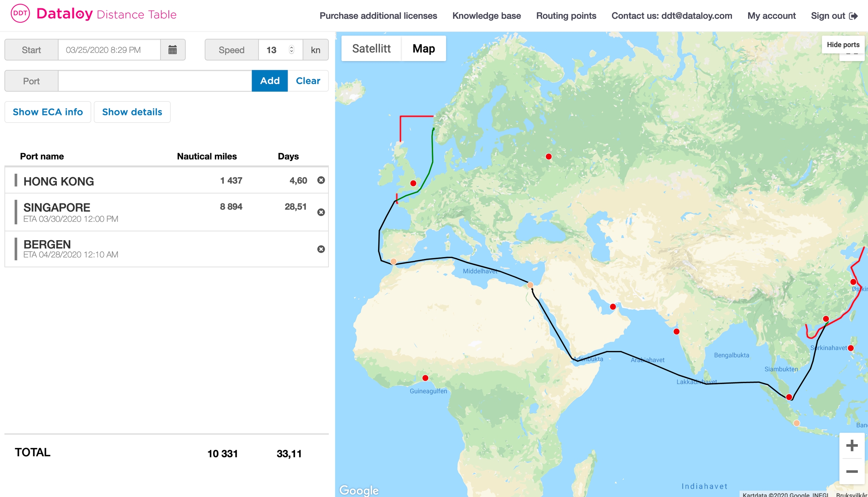This screenshot has height=497, width=868.
Task: Switch map to Satellitt view
Action: pos(371,48)
